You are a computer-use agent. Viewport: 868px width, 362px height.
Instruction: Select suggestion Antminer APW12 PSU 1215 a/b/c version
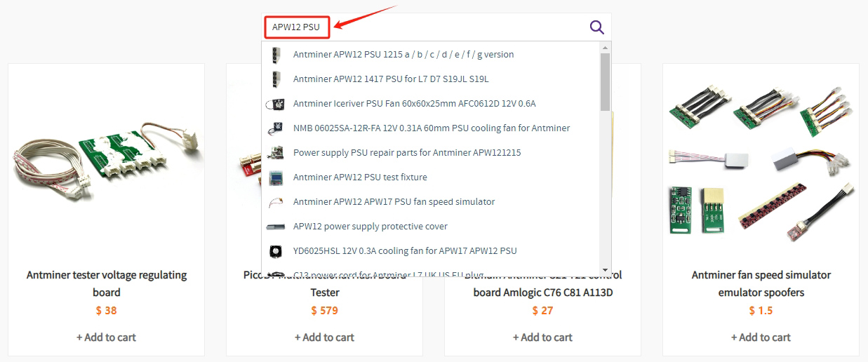pyautogui.click(x=403, y=55)
